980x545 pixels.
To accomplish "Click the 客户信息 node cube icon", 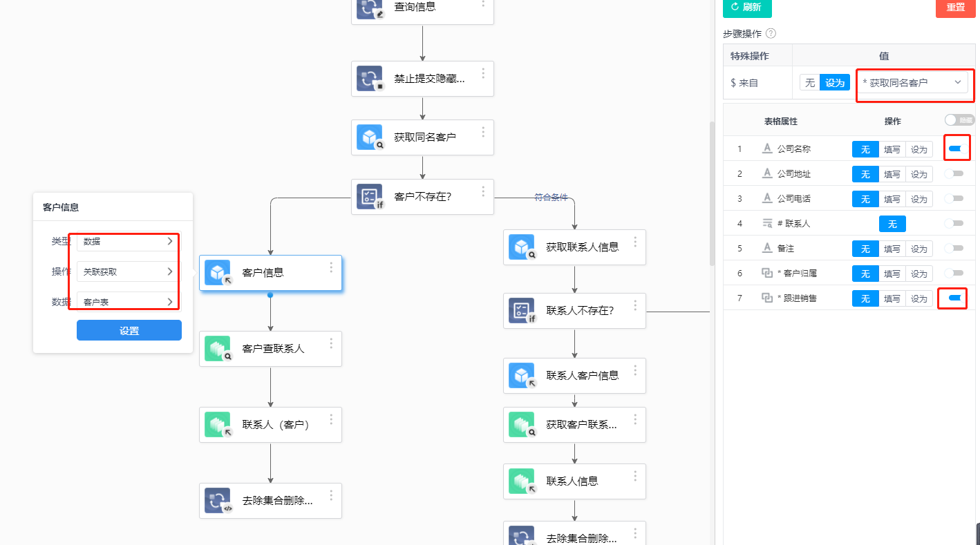I will pos(217,272).
